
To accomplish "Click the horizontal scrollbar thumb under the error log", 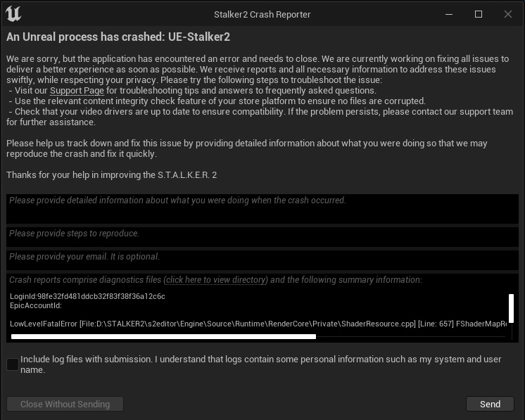I will pos(163,337).
